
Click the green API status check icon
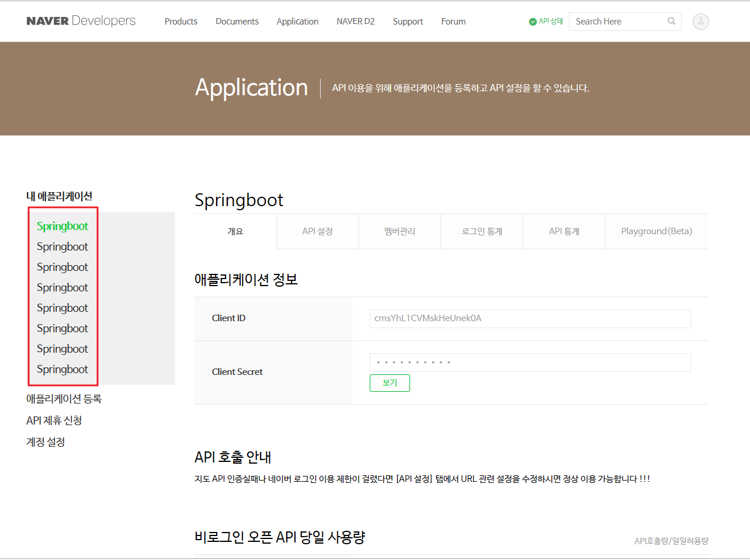pos(533,22)
